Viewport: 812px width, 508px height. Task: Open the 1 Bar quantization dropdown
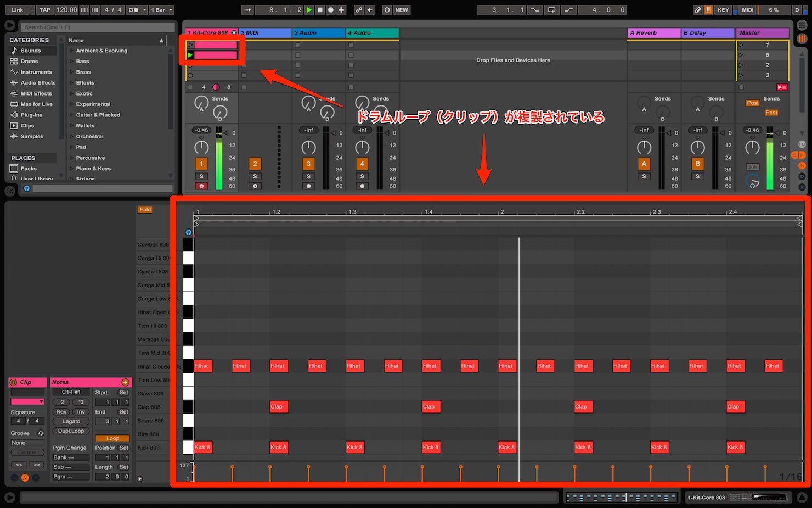[162, 10]
